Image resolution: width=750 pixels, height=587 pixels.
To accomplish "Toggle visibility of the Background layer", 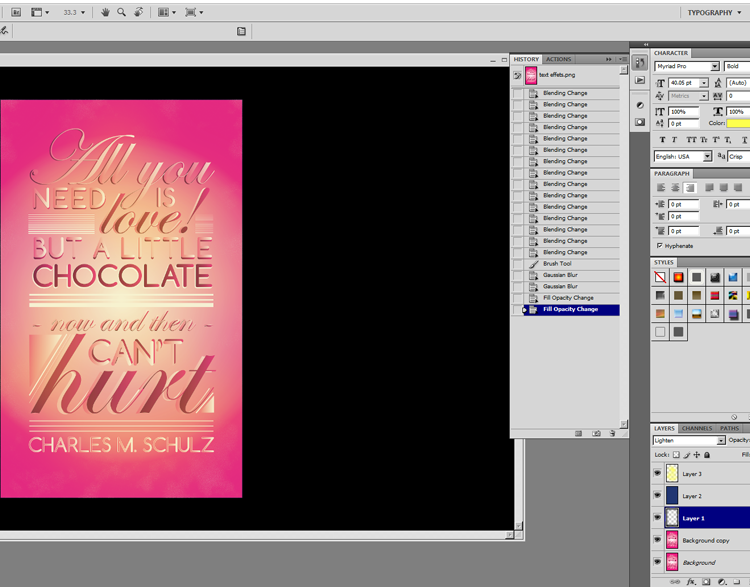I will click(x=658, y=562).
